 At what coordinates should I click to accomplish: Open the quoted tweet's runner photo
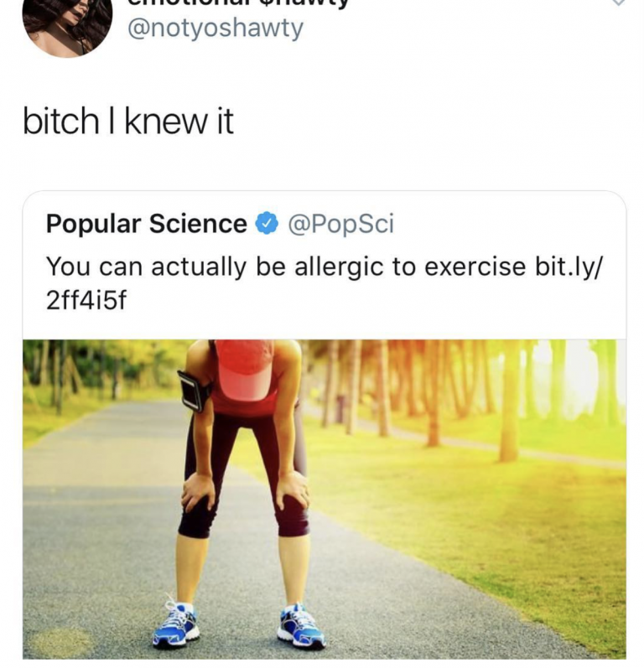click(x=324, y=498)
